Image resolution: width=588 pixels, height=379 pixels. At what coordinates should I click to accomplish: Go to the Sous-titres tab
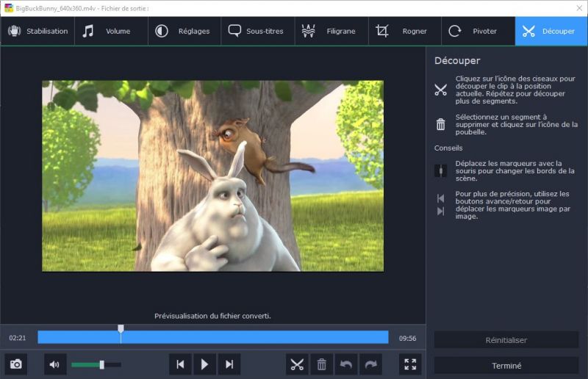point(258,31)
